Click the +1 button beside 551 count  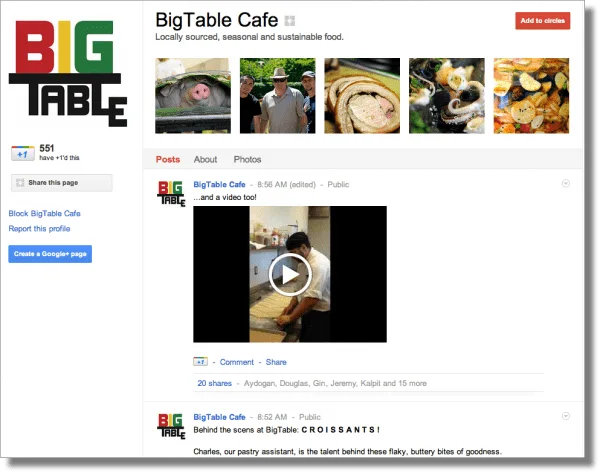click(x=23, y=153)
